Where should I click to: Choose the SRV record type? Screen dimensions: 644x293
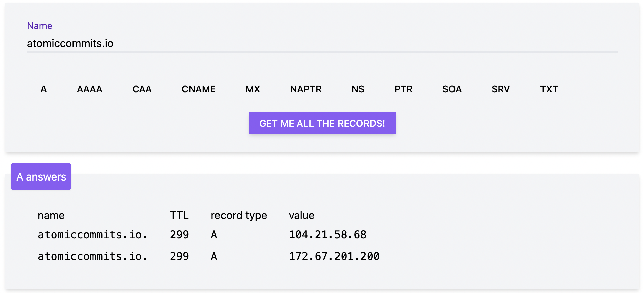pos(500,89)
